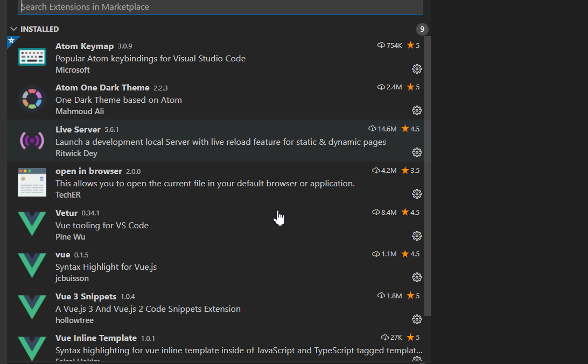Open Atom Keymap manage gear icon

417,69
